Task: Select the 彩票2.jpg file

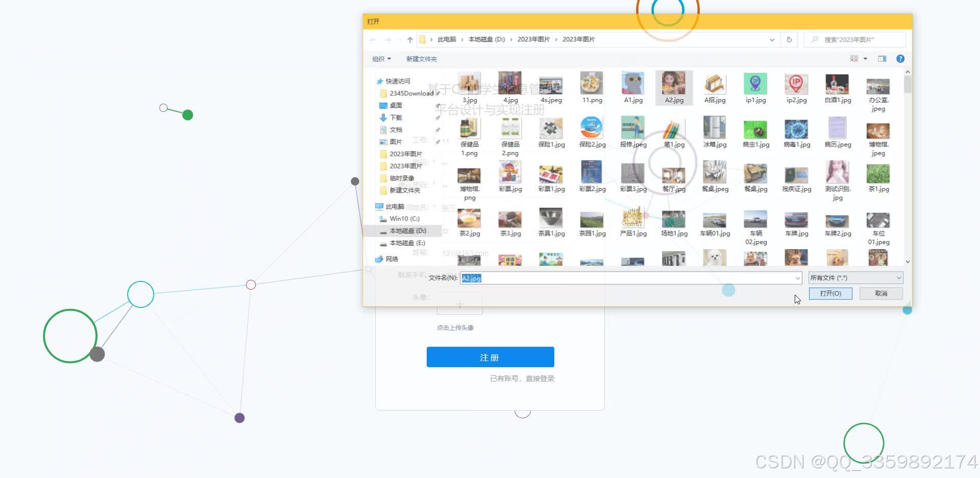Action: (592, 176)
